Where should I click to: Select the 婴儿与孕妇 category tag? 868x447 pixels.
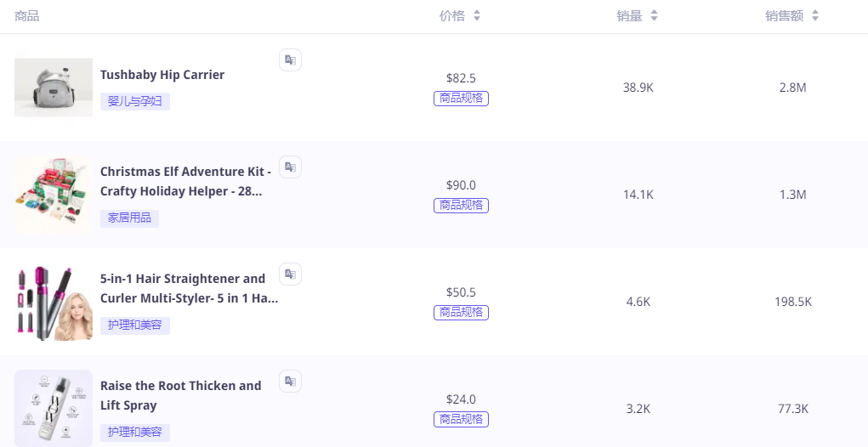pos(135,102)
